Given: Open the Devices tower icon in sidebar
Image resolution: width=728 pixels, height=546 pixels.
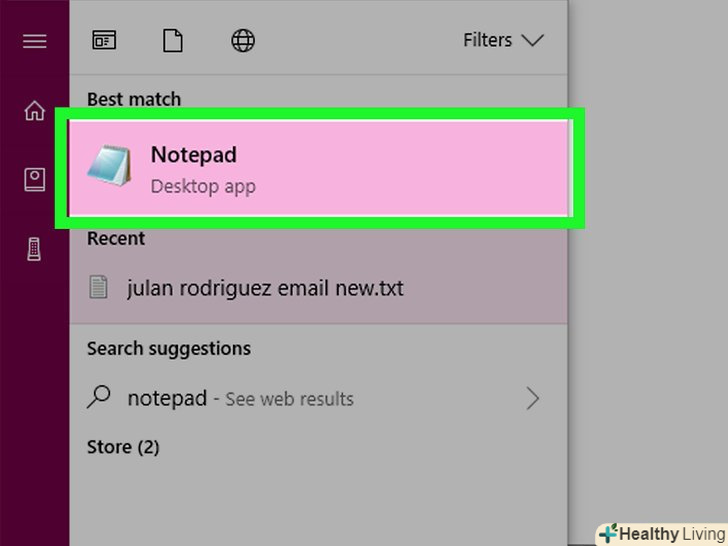Looking at the screenshot, I should tap(34, 249).
